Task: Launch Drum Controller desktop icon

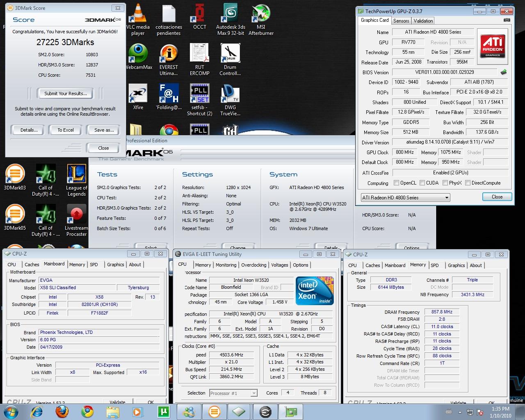Action: (x=230, y=59)
